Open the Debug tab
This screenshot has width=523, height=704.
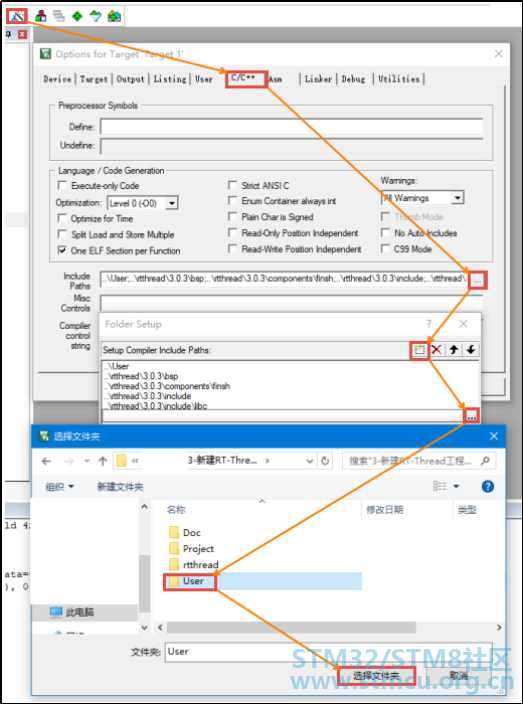(x=353, y=79)
